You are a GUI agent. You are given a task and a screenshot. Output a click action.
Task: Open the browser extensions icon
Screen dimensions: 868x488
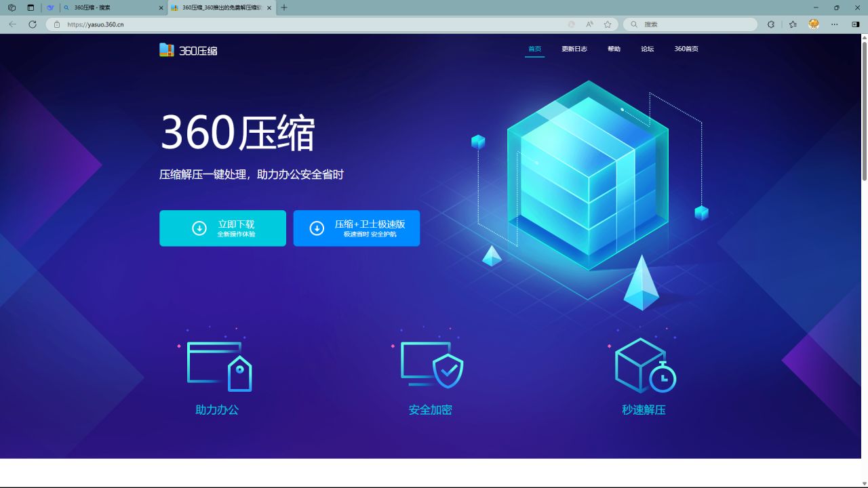pyautogui.click(x=771, y=24)
